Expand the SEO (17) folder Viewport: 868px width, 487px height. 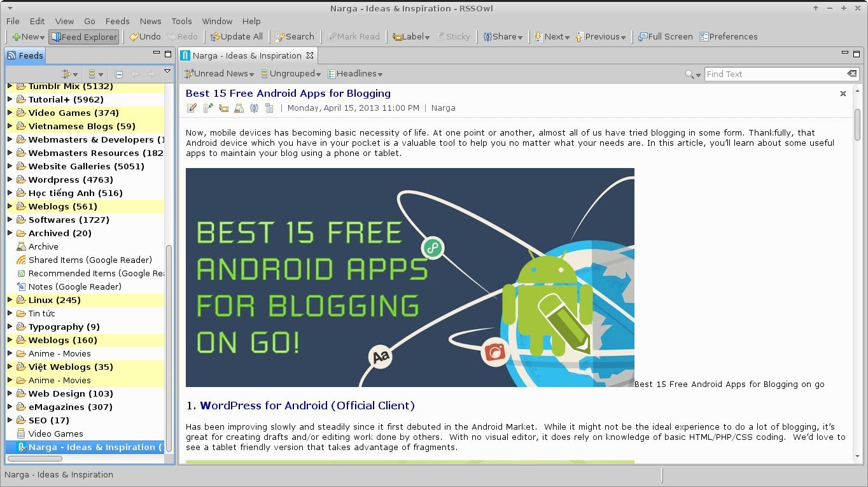point(10,420)
